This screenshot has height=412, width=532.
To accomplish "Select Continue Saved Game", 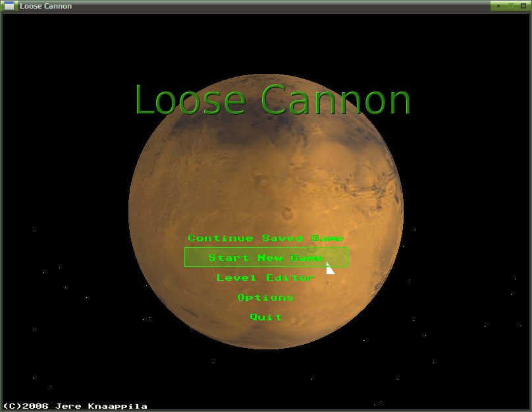I will (x=266, y=238).
